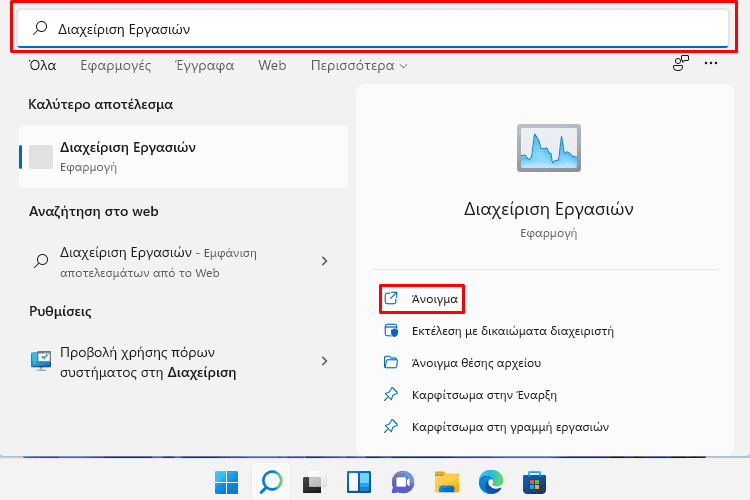Select the Διαχείριση Εργασιών best match result
The width and height of the screenshot is (750, 500).
point(183,157)
